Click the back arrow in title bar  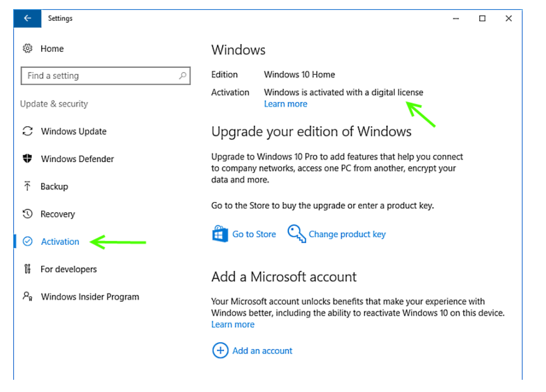coord(27,18)
